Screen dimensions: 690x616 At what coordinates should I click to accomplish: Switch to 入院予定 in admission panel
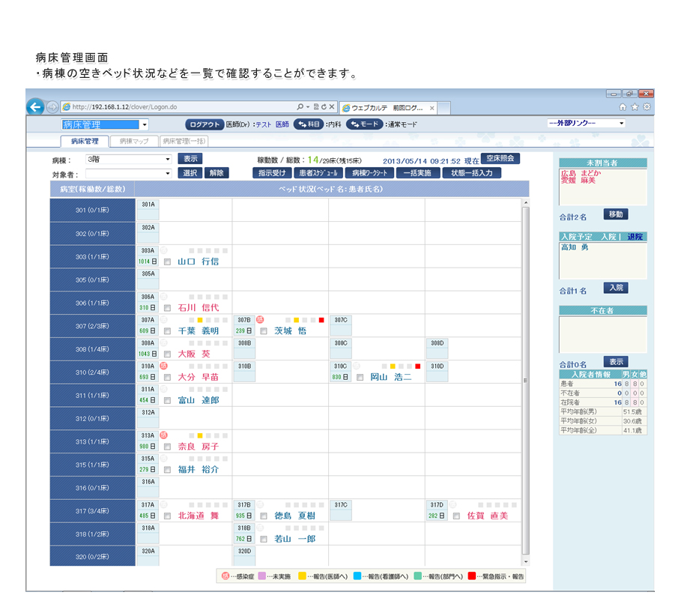coord(576,237)
